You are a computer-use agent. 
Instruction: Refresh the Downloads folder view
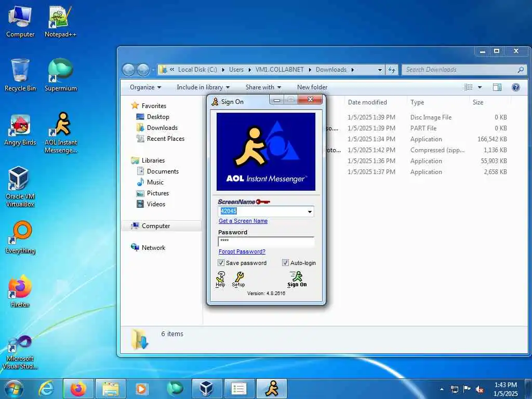392,70
